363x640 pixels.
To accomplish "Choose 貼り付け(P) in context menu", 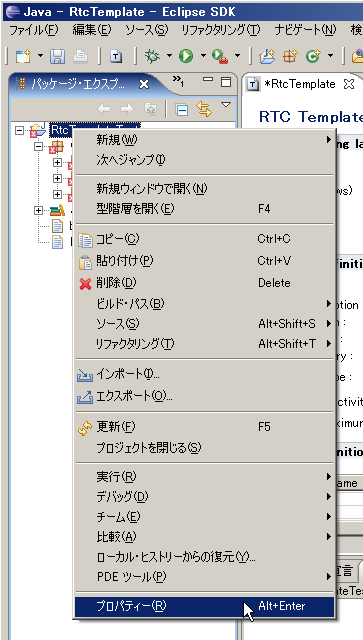I will [x=205, y=261].
